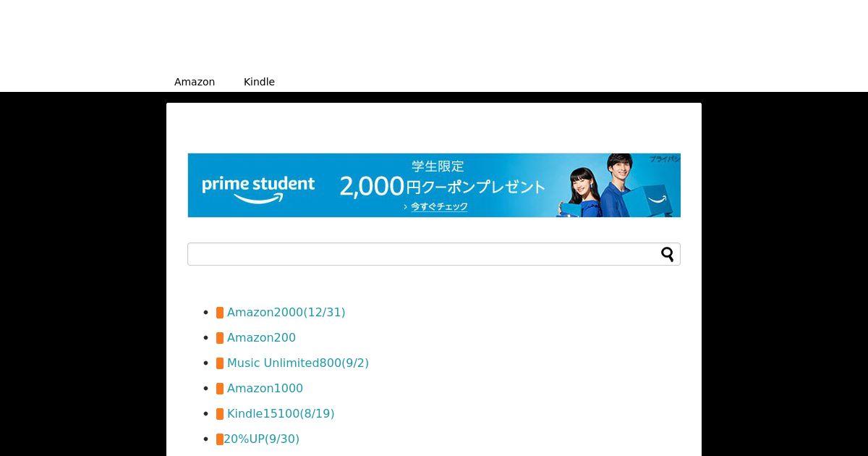Click orange marker beside Amazon2000(12/31)

click(220, 313)
